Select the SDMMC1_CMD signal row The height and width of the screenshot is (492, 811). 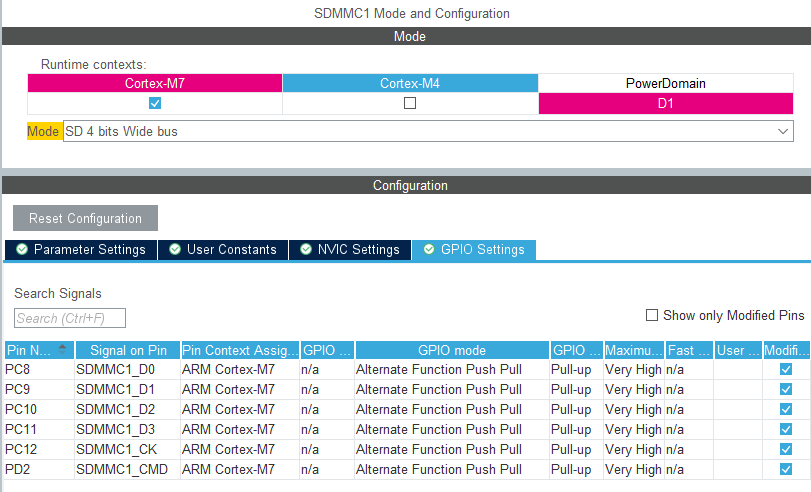[x=122, y=469]
